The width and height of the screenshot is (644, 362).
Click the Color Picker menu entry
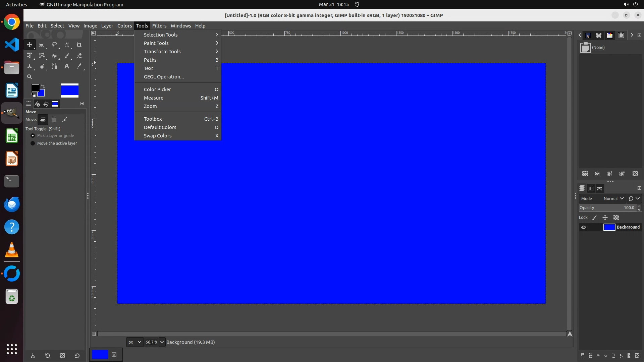point(157,89)
